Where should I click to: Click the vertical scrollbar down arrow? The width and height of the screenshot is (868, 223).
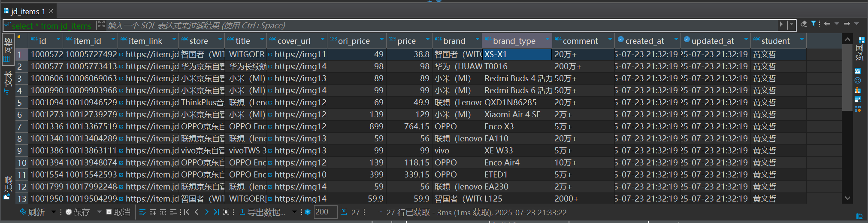point(847,199)
